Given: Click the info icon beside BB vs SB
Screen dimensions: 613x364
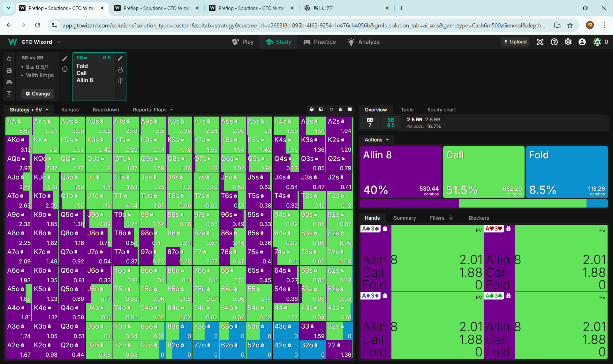Looking at the screenshot, I should 65,69.
